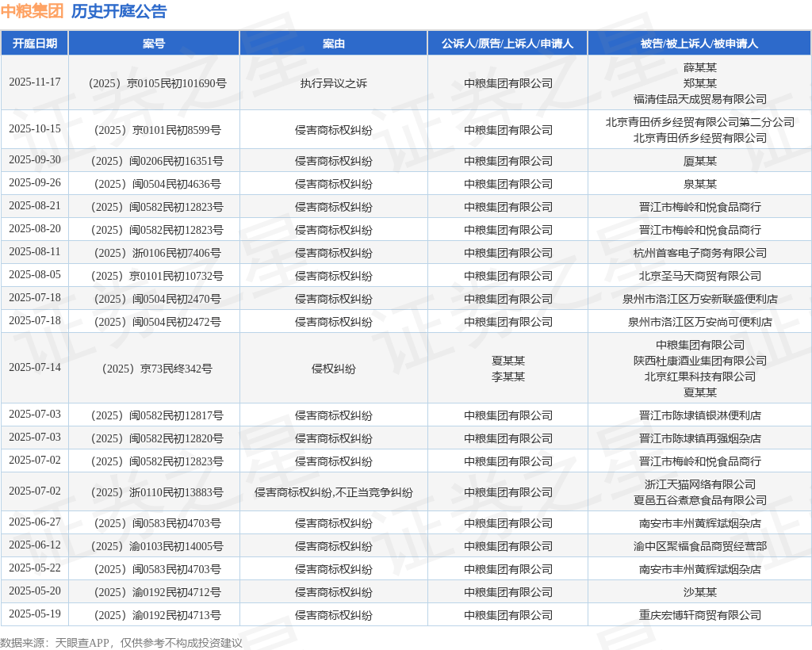This screenshot has height=650, width=812.
Task: Click plaintiff 李某某
Action: tap(507, 377)
